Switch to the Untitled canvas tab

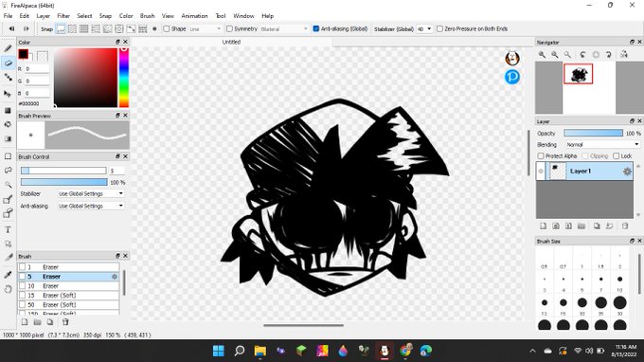pos(231,42)
